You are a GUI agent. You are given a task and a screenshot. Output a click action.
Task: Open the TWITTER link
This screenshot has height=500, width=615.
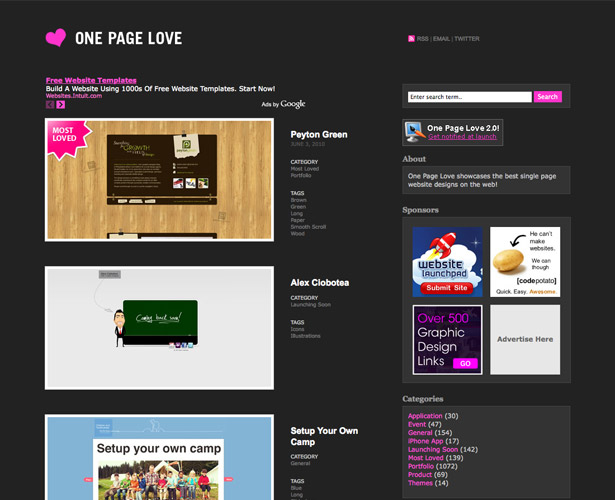[467, 38]
